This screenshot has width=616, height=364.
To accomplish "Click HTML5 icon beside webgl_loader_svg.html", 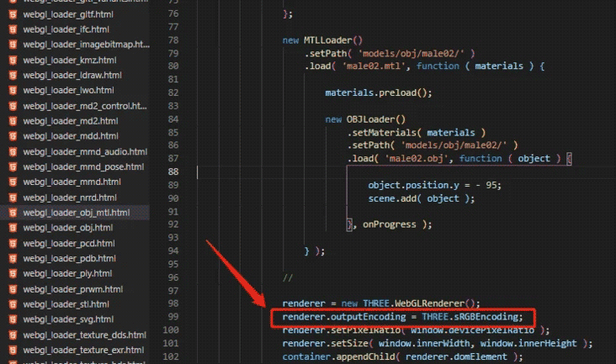I will pos(13,319).
